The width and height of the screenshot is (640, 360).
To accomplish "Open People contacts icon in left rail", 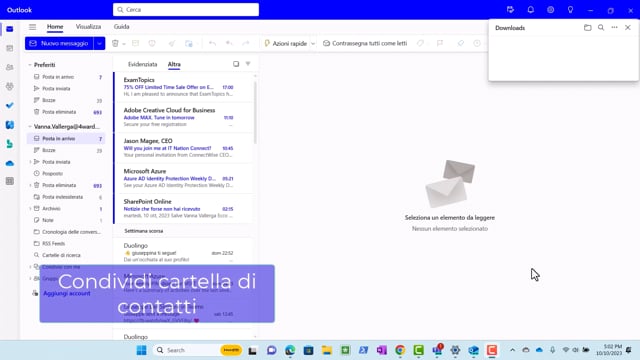I will click(x=10, y=67).
